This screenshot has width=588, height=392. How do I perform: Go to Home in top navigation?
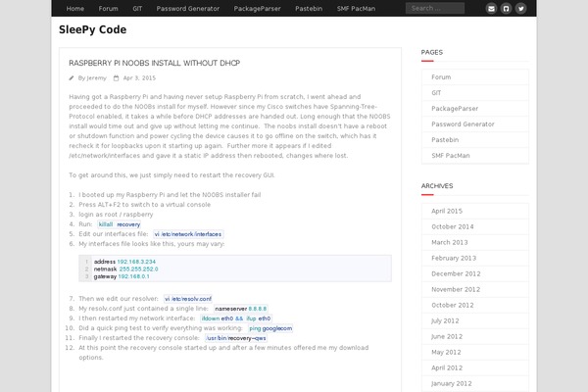point(75,8)
